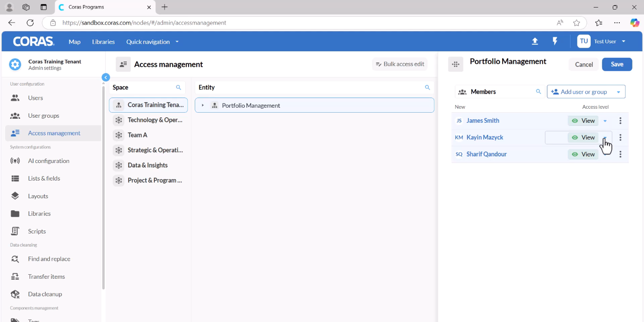Click the Access management header icon

123,64
